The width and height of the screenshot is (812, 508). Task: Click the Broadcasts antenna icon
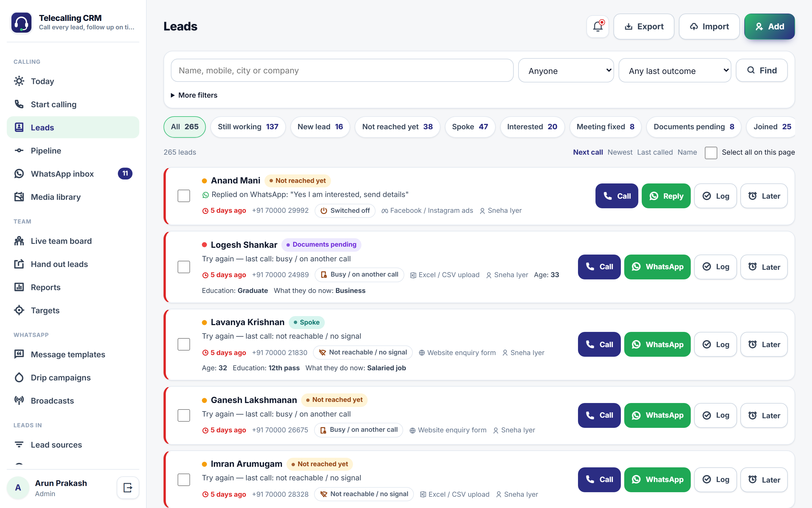pos(19,400)
